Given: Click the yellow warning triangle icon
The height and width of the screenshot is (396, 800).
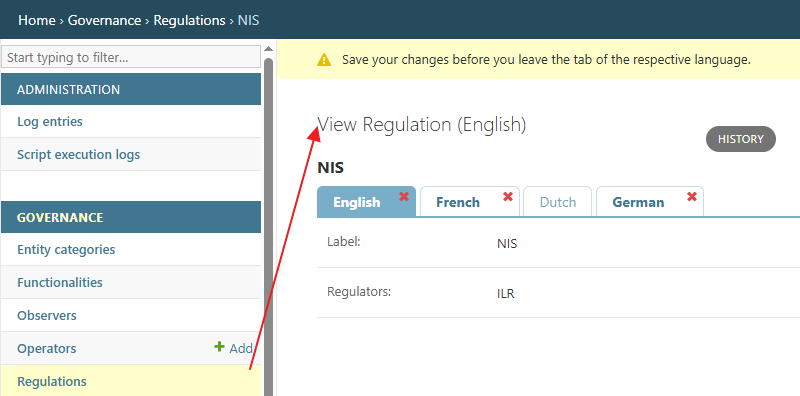Looking at the screenshot, I should point(324,60).
